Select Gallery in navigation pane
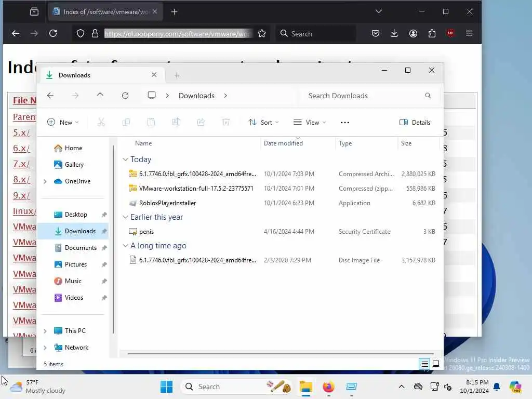 [69, 165]
